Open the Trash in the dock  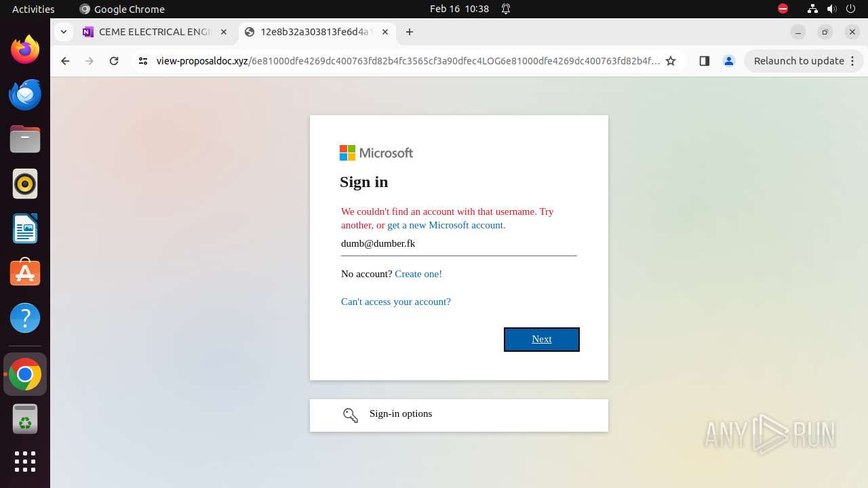25,419
